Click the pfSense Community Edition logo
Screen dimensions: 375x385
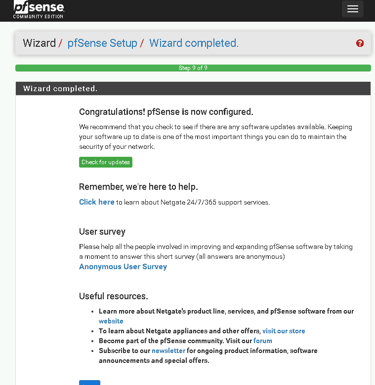click(39, 10)
